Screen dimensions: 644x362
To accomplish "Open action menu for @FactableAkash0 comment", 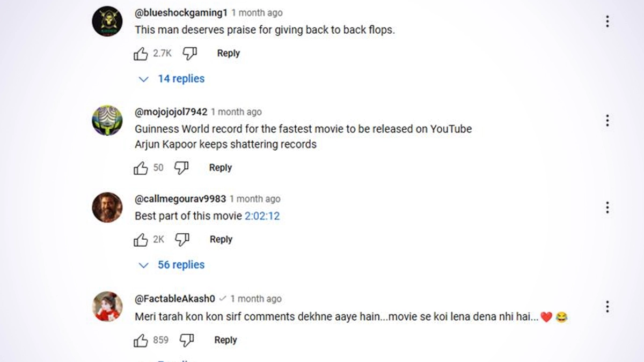I will click(x=607, y=307).
